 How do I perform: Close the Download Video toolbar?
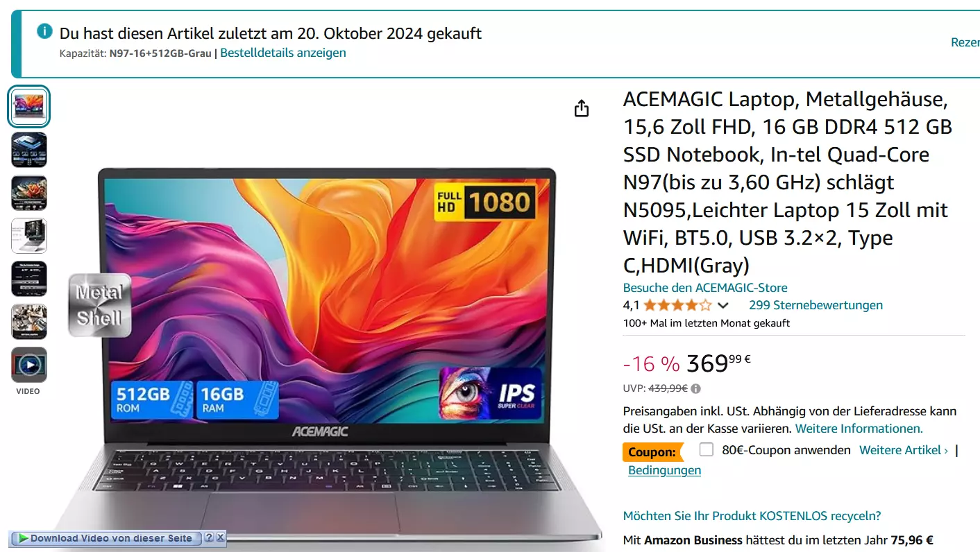[x=220, y=538]
